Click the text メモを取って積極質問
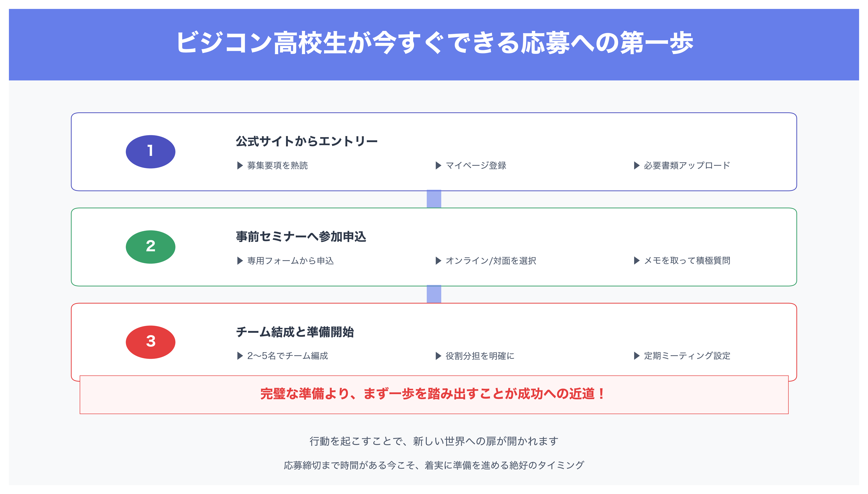The width and height of the screenshot is (868, 494). [687, 261]
